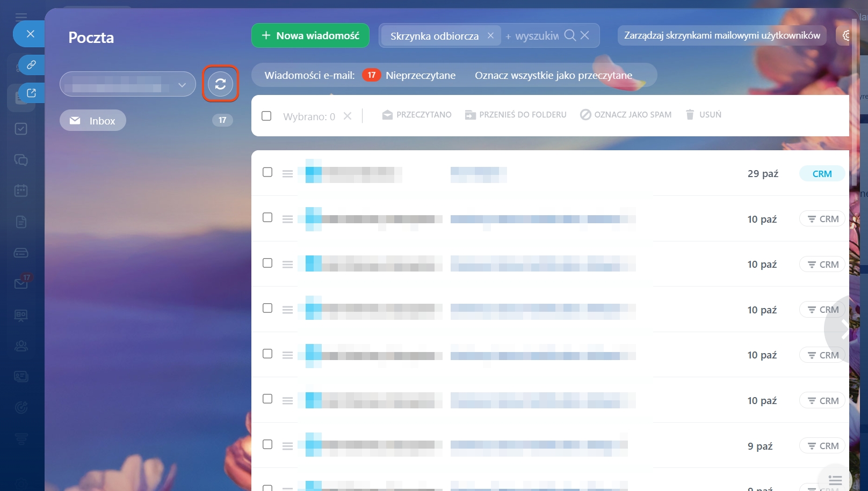Click the copy link icon on slider edge

(x=31, y=65)
